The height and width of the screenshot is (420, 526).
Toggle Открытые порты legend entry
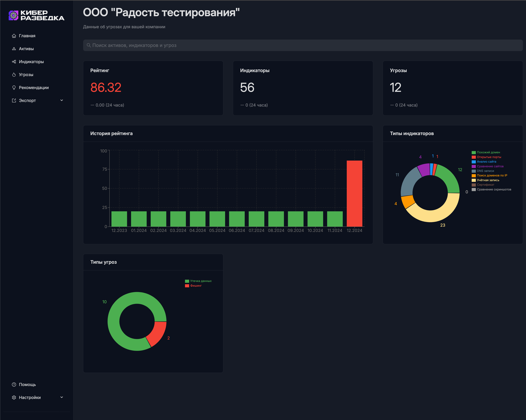[486, 157]
